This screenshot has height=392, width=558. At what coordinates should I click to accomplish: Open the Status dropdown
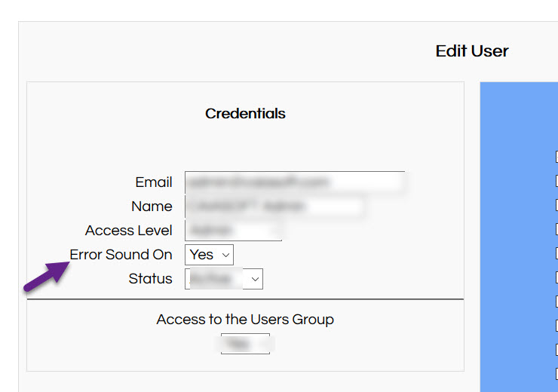(x=223, y=279)
